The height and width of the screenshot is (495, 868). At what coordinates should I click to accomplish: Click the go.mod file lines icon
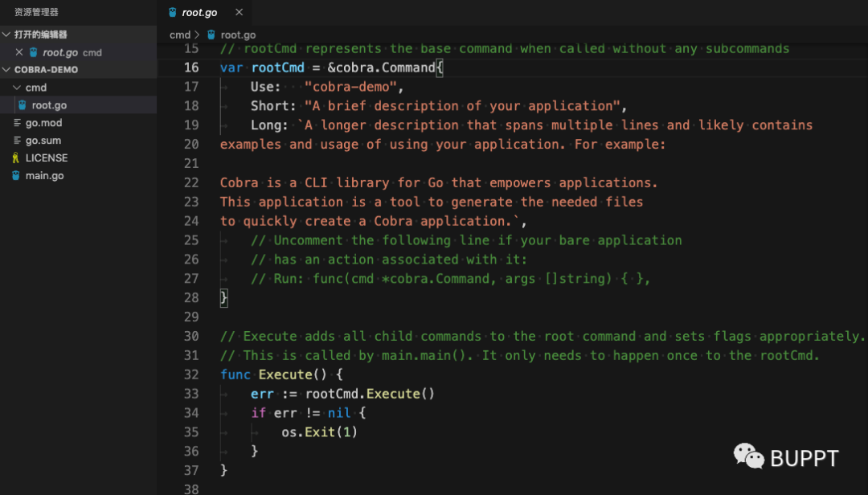[x=17, y=123]
